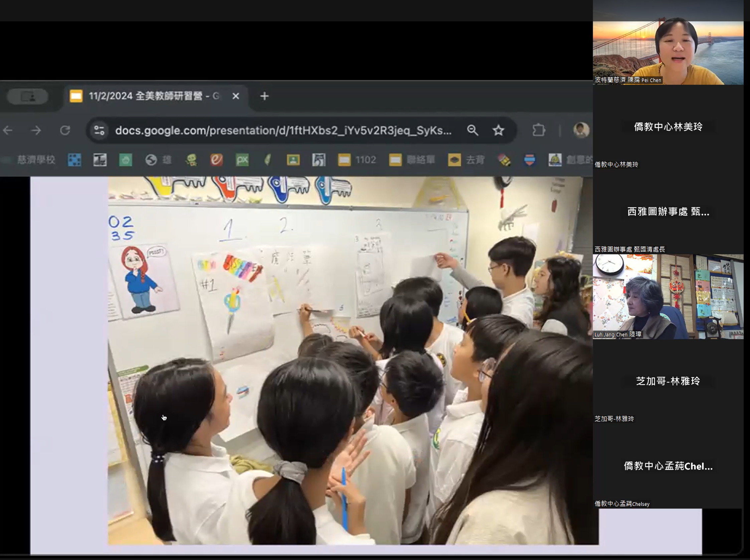Expand the tab search button
This screenshot has height=560, width=750.
[28, 97]
